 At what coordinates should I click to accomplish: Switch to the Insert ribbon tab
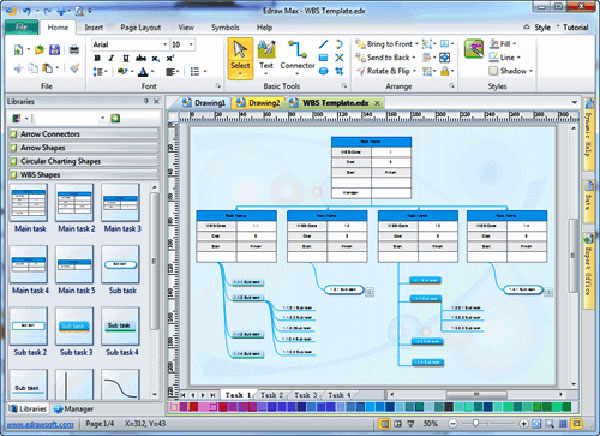pyautogui.click(x=94, y=27)
